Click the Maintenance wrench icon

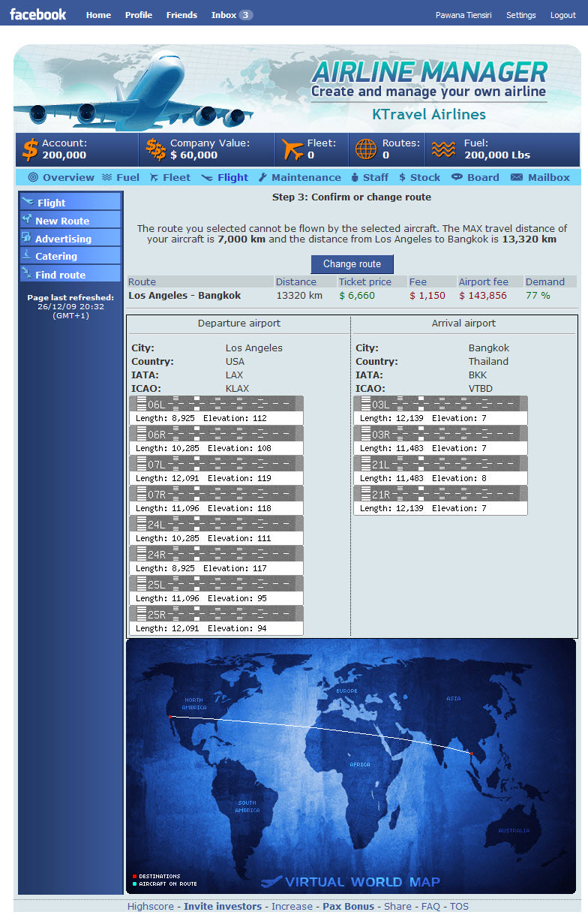click(x=262, y=177)
